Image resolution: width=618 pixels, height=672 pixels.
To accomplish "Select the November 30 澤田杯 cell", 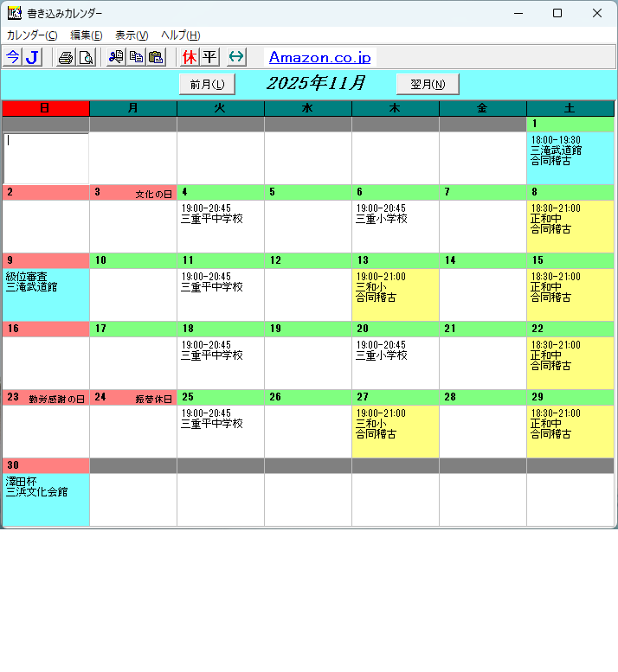I will (46, 499).
